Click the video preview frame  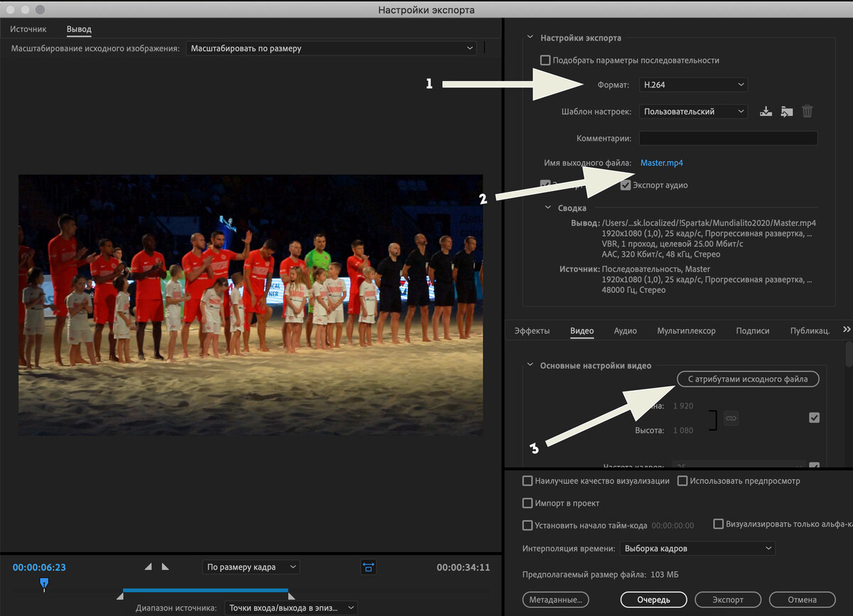(x=250, y=305)
